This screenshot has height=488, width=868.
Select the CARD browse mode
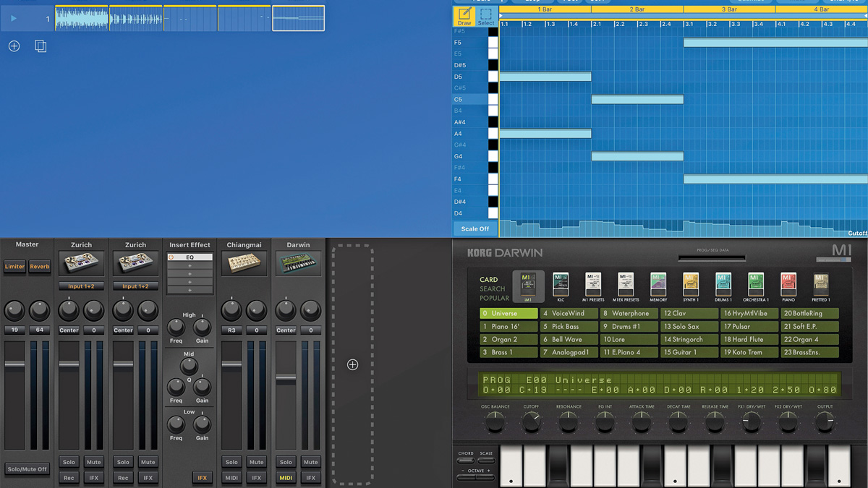[x=488, y=280]
